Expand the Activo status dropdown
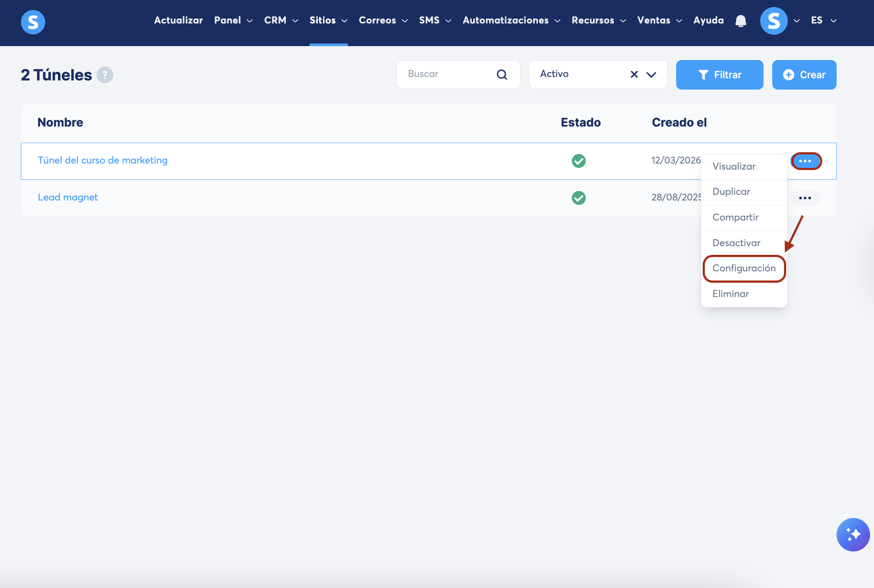 coord(651,74)
